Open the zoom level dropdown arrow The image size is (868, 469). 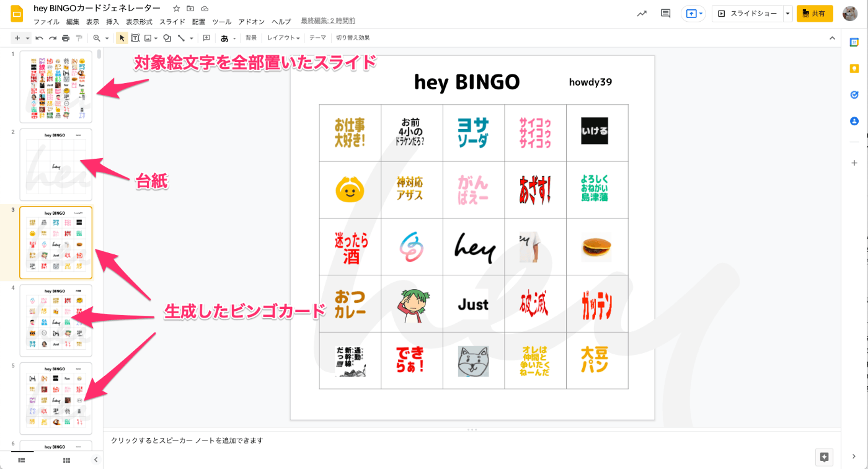pos(107,38)
